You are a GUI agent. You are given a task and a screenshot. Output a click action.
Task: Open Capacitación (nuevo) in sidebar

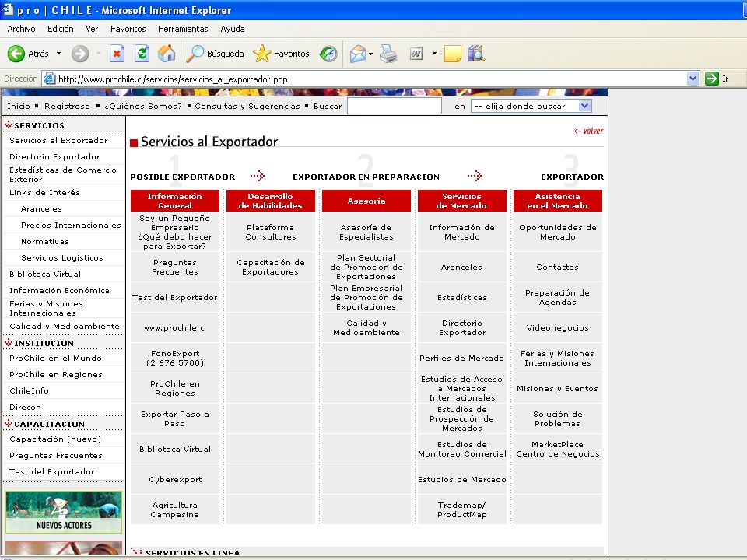55,439
